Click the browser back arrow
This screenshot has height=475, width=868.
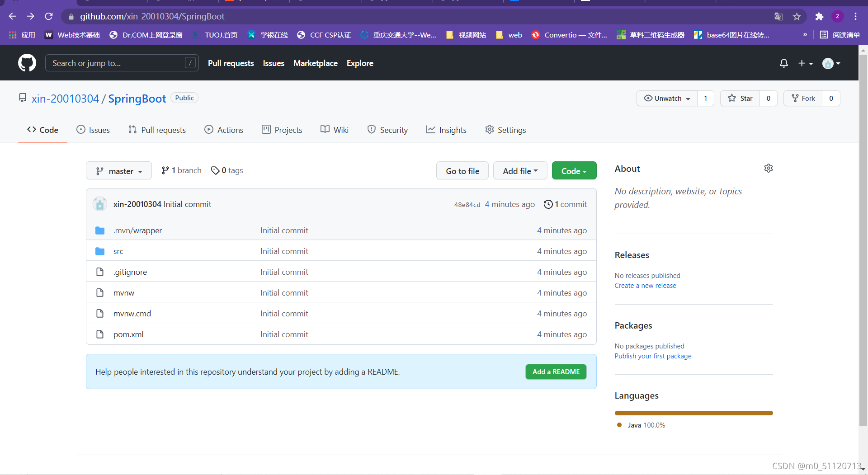[12, 16]
